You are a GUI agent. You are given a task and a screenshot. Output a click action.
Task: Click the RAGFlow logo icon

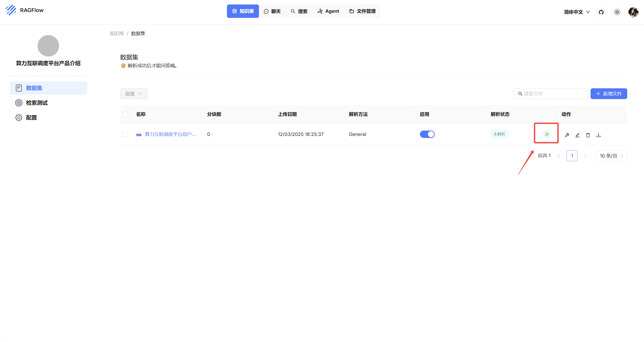point(11,10)
